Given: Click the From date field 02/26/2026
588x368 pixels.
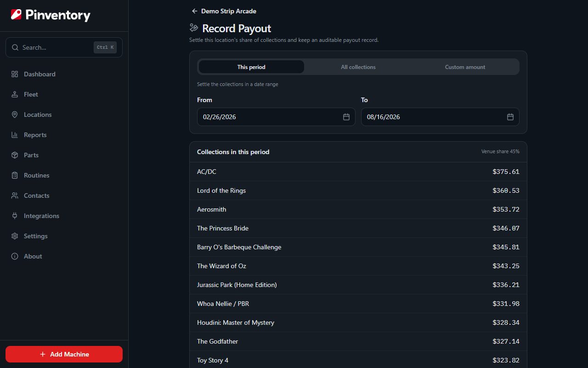Looking at the screenshot, I should click(276, 117).
